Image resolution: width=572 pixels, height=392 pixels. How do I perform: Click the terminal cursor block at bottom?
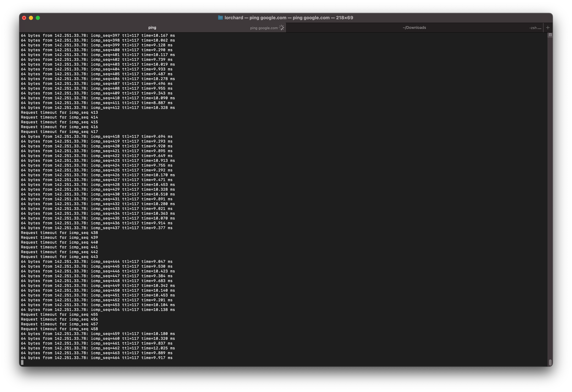click(22, 362)
